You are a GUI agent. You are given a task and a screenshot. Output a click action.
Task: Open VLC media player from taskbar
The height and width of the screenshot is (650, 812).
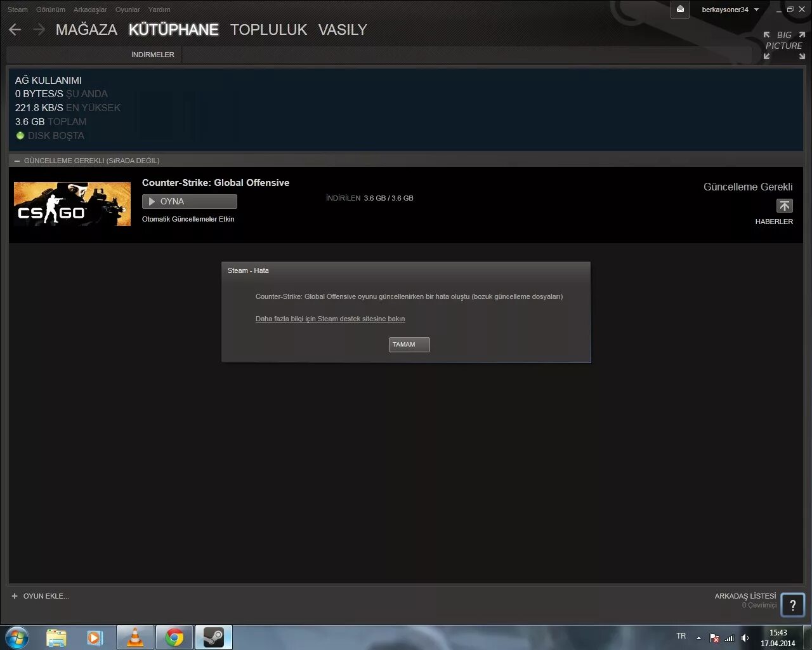(135, 637)
